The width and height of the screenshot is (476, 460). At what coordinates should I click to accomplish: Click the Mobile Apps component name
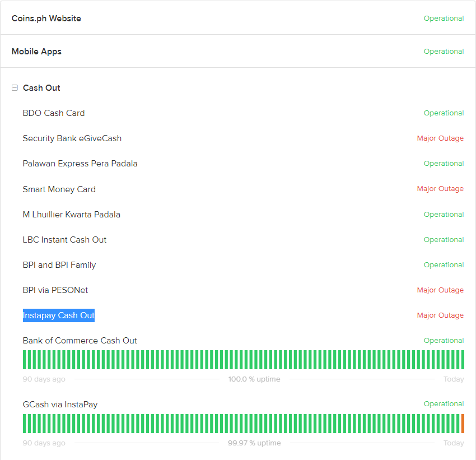[x=36, y=52]
